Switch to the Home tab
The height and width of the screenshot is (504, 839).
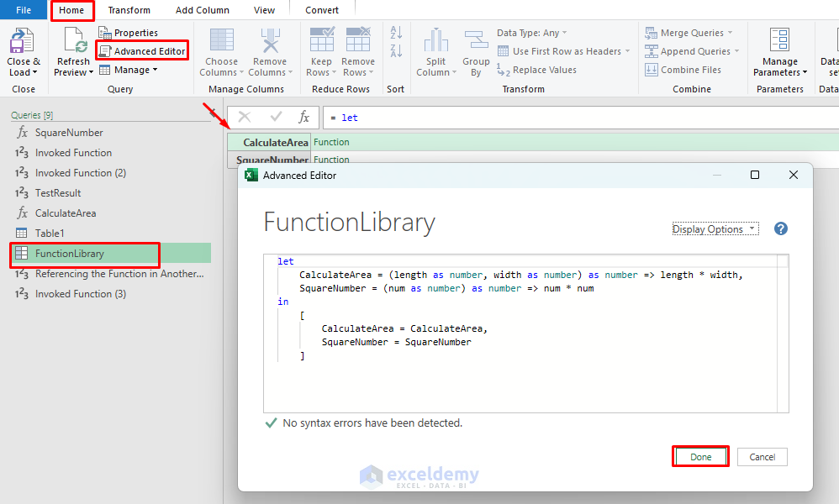(71, 10)
